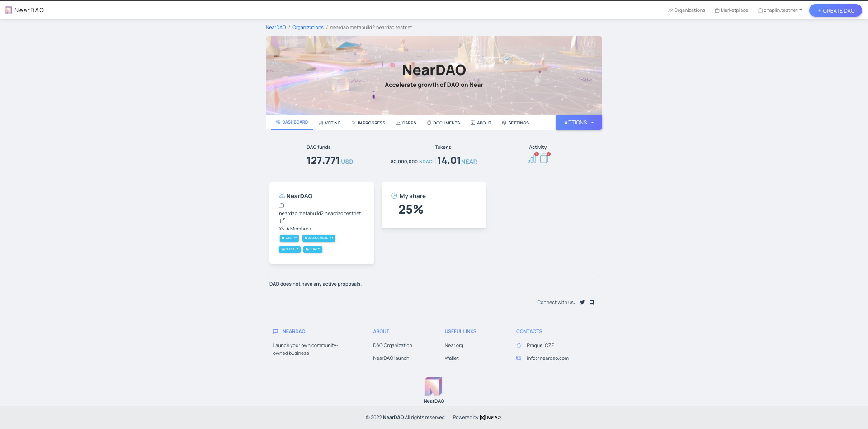Click the Twitter icon beside Connect with us
868x429 pixels.
[582, 302]
